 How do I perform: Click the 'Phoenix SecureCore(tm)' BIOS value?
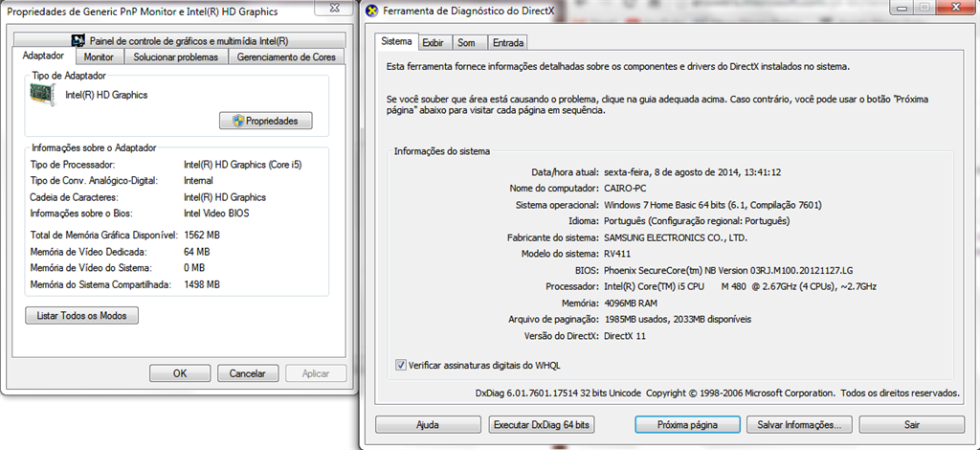coord(654,271)
